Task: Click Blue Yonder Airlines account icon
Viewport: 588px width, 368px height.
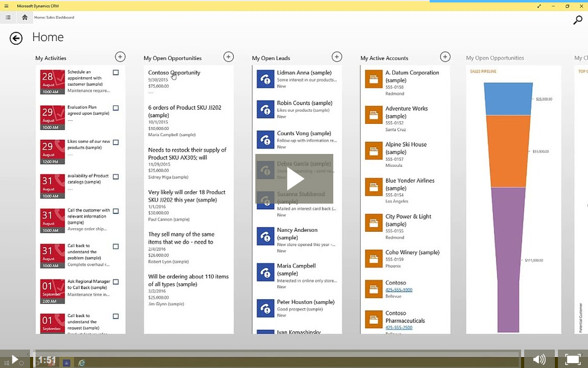Action: click(x=374, y=187)
